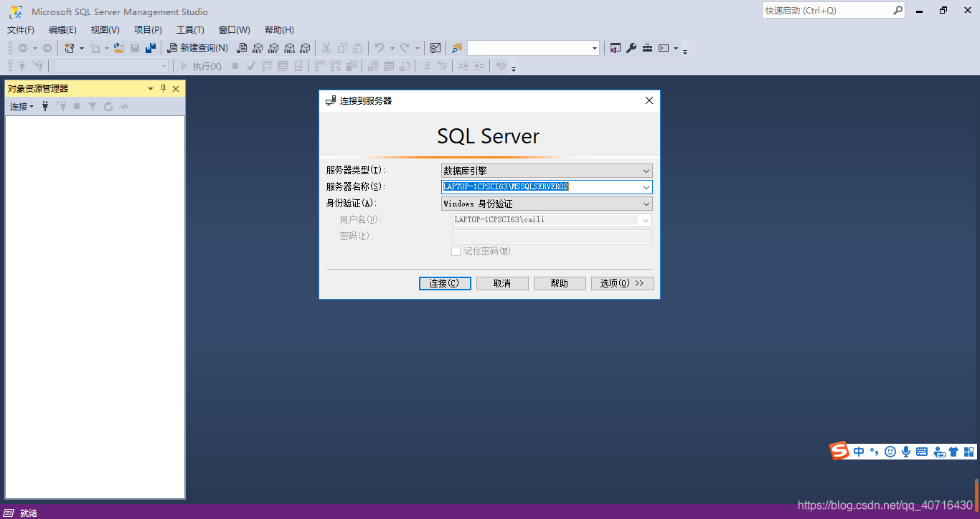Open the 视图(V) menu
Screen dimensions: 980x519
105,29
